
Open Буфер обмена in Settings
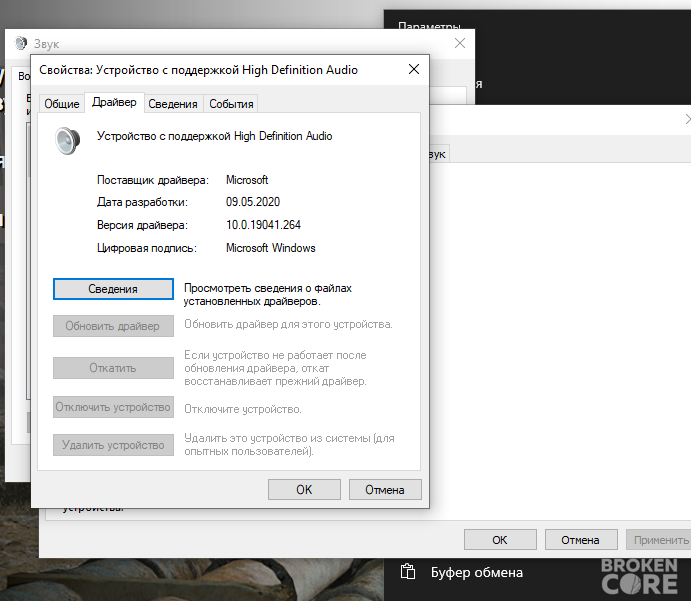(477, 572)
